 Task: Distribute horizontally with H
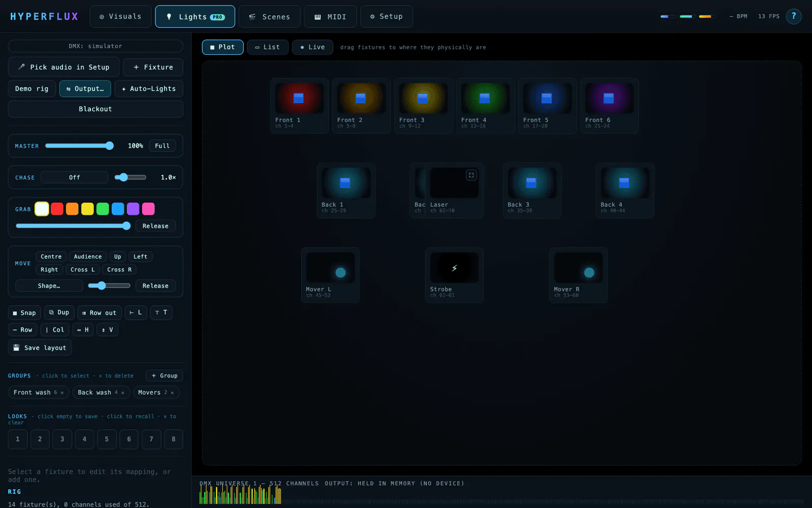[83, 330]
